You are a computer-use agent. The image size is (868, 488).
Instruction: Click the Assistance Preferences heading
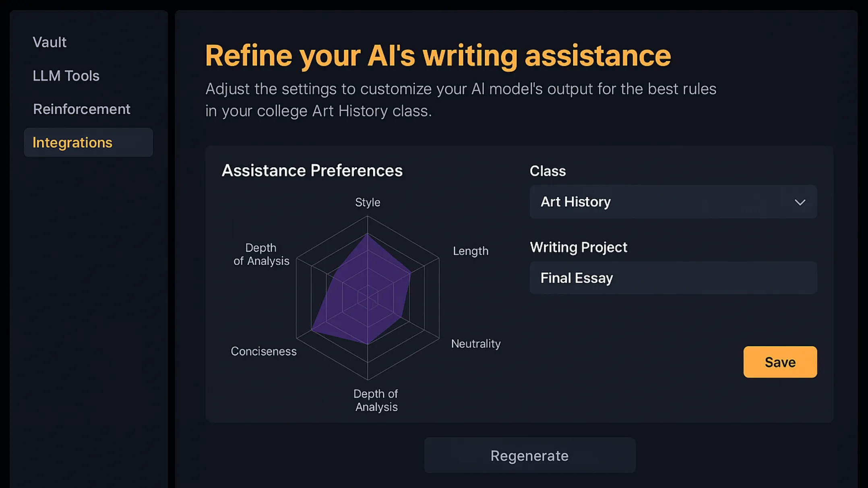coord(312,170)
